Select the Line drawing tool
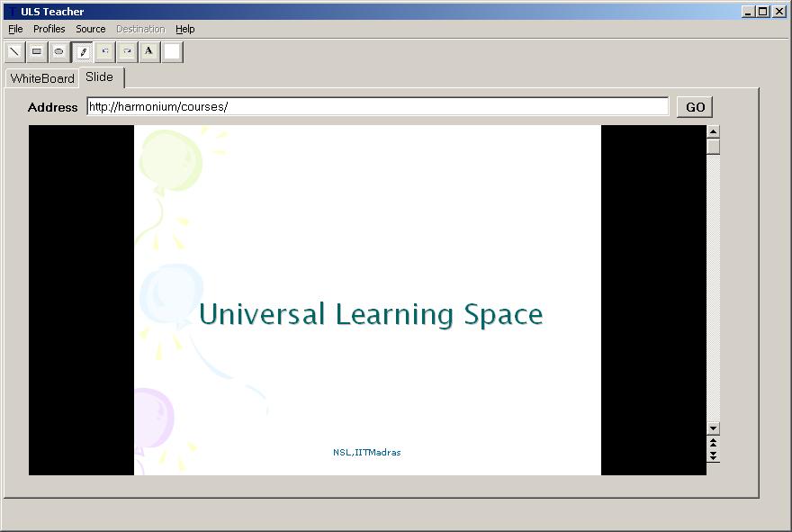Screen dimensions: 792x532 tap(15, 52)
